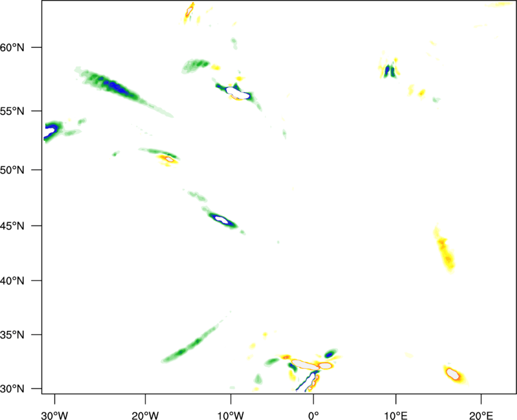This screenshot has height=420, width=517.
Task: Click the 30°W longitude axis label
Action: pos(54,415)
